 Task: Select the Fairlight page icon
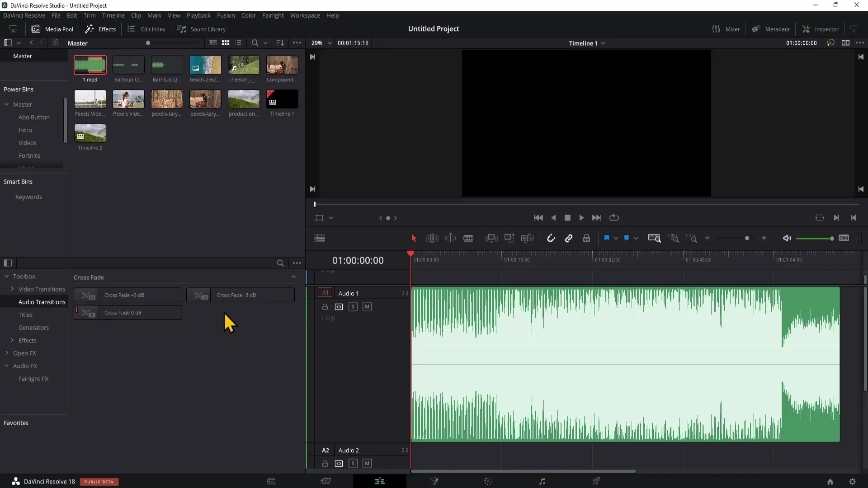tap(542, 481)
